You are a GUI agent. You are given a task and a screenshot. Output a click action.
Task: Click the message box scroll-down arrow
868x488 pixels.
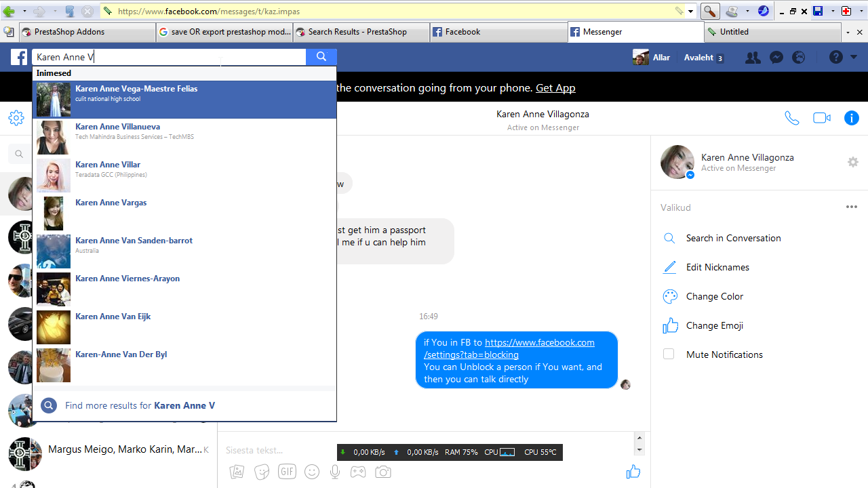639,450
